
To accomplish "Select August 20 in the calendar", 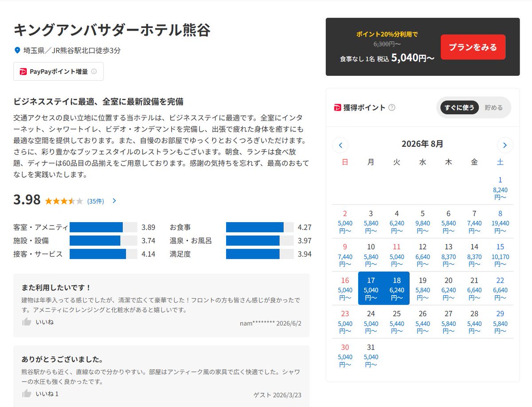I will point(449,288).
